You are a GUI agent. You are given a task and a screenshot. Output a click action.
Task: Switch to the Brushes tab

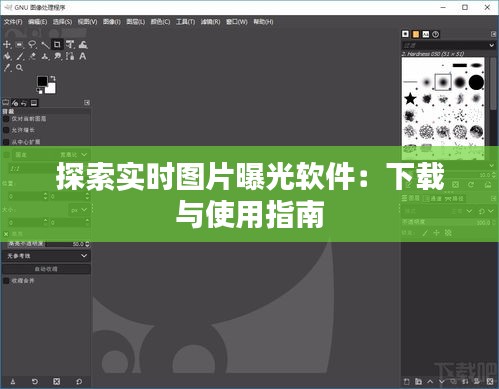click(x=405, y=34)
